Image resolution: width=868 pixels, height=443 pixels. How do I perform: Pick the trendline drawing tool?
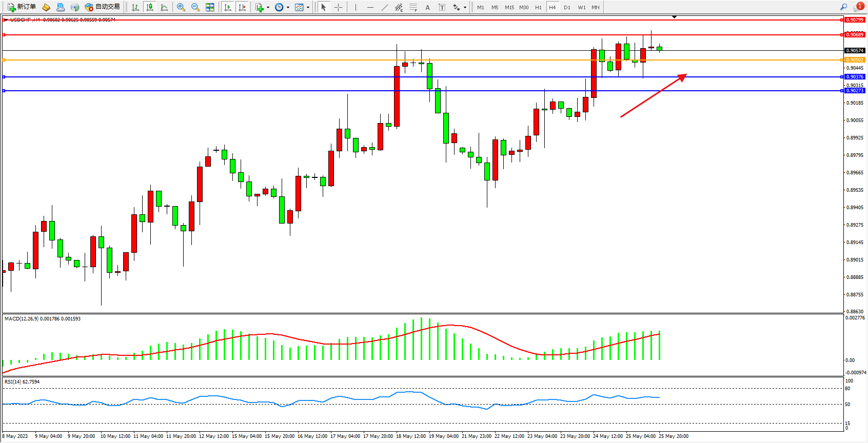tap(384, 7)
